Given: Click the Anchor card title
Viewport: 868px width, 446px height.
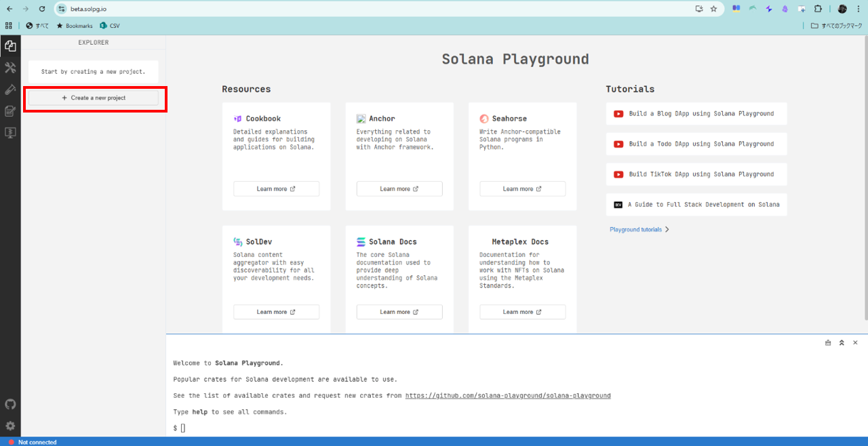Looking at the screenshot, I should 382,119.
